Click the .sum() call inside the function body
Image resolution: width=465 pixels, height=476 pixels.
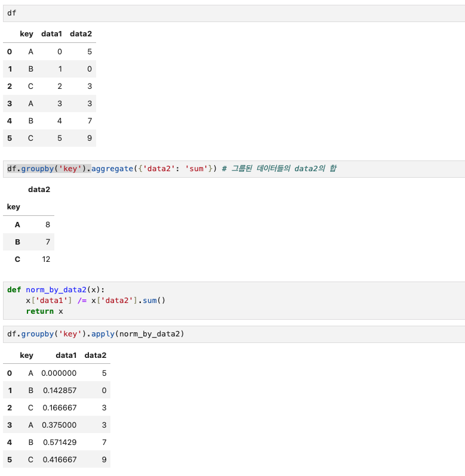[152, 301]
